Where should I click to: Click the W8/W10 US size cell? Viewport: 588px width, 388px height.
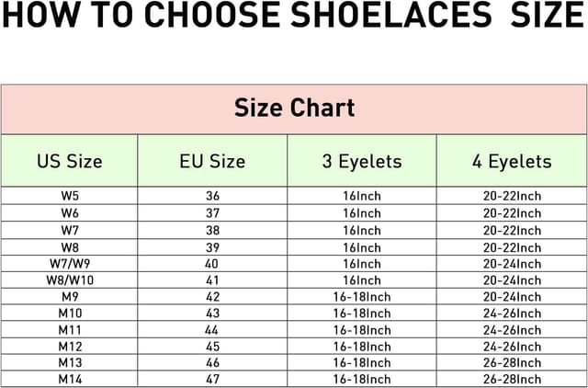click(x=70, y=280)
